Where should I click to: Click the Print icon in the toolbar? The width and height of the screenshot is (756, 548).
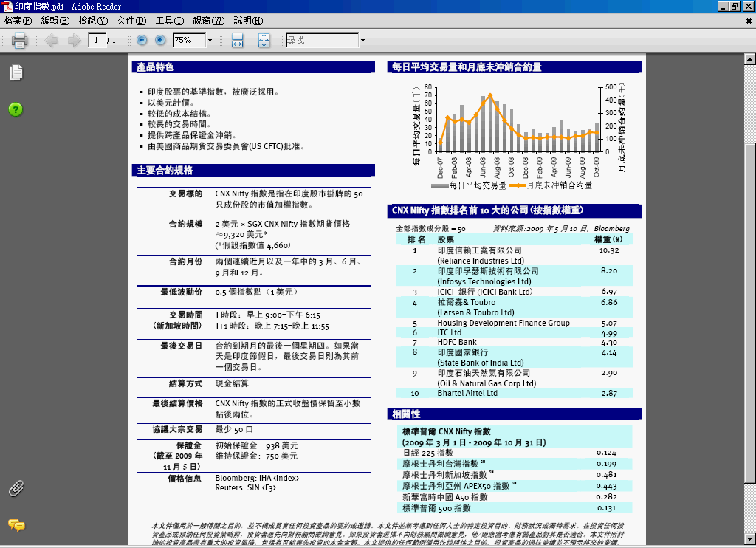19,41
